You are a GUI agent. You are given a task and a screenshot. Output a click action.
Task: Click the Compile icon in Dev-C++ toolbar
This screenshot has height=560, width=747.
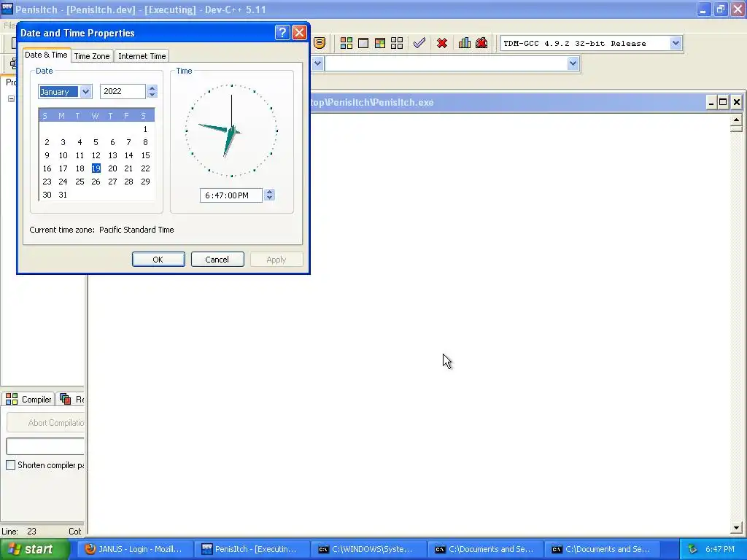[347, 43]
